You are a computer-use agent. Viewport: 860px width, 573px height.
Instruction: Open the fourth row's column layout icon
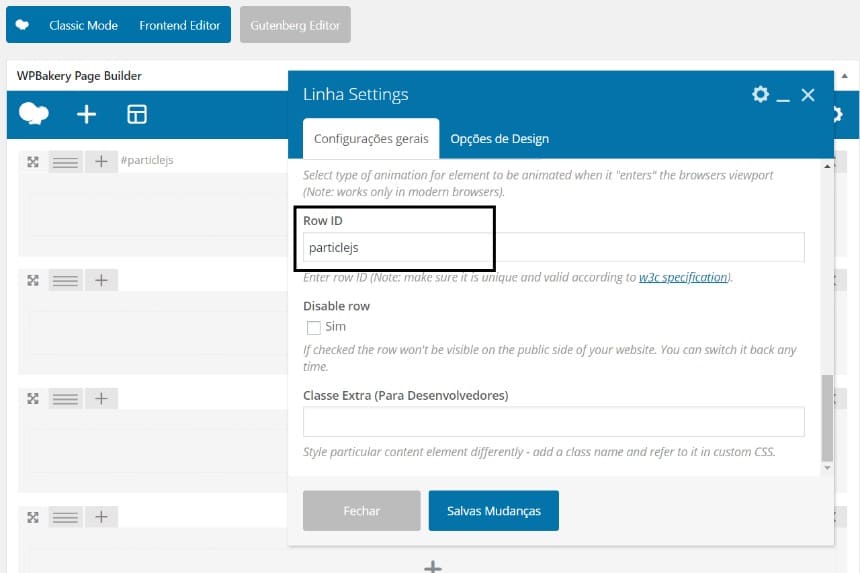pos(65,517)
